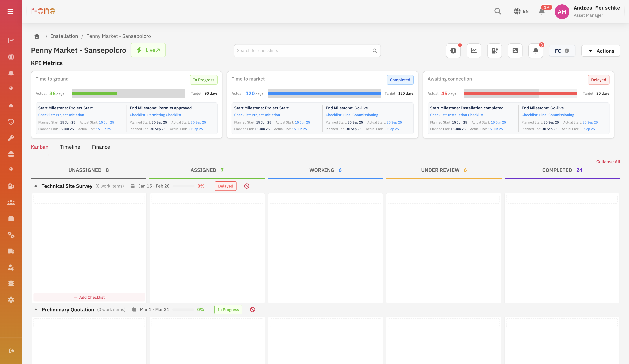
Task: Click In Progress tag on Preliminary Quotation
Action: tap(228, 310)
